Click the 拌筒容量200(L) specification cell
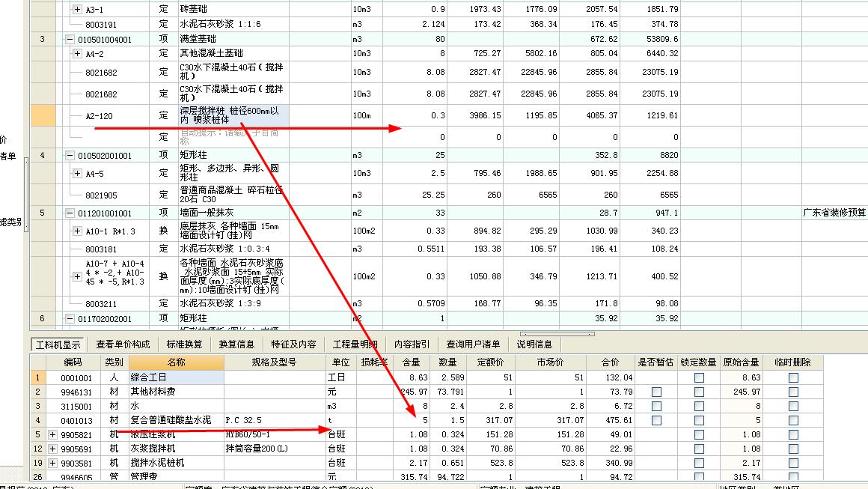This screenshot has width=868, height=489. [275, 449]
